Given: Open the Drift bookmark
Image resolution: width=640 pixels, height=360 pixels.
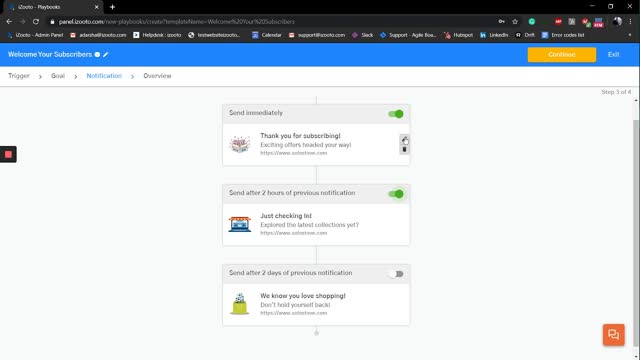Looking at the screenshot, I should 525,35.
